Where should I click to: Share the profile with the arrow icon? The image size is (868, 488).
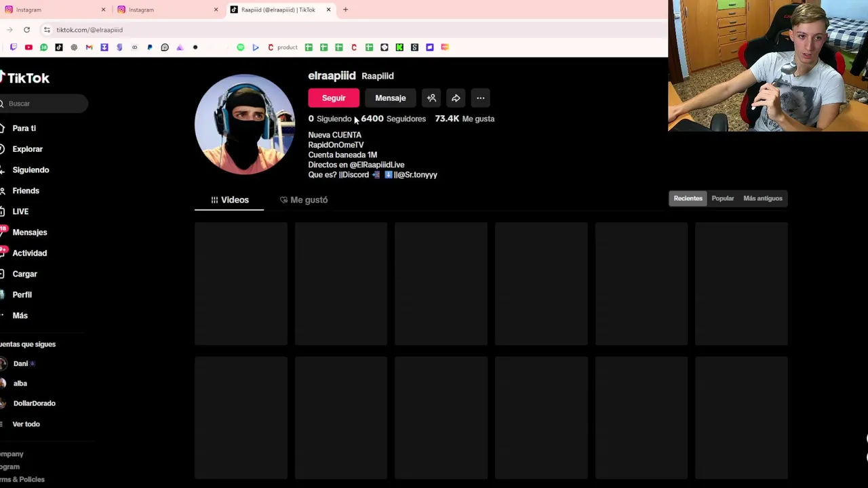pyautogui.click(x=456, y=98)
